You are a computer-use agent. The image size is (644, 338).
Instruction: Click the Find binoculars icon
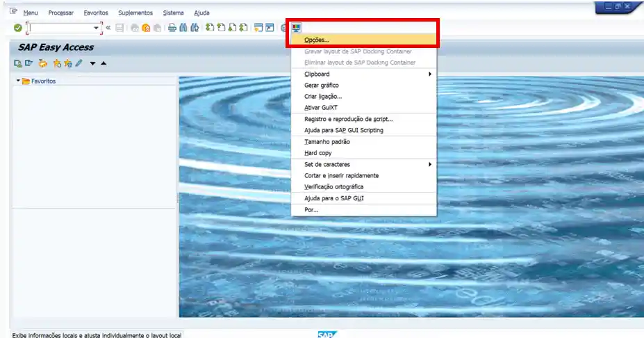tap(183, 28)
